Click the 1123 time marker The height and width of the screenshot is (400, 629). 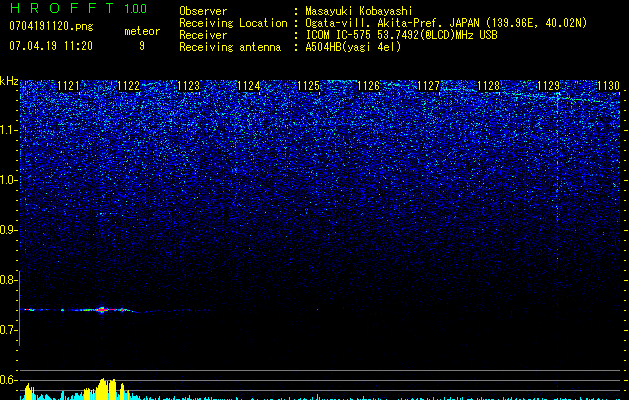[x=189, y=86]
